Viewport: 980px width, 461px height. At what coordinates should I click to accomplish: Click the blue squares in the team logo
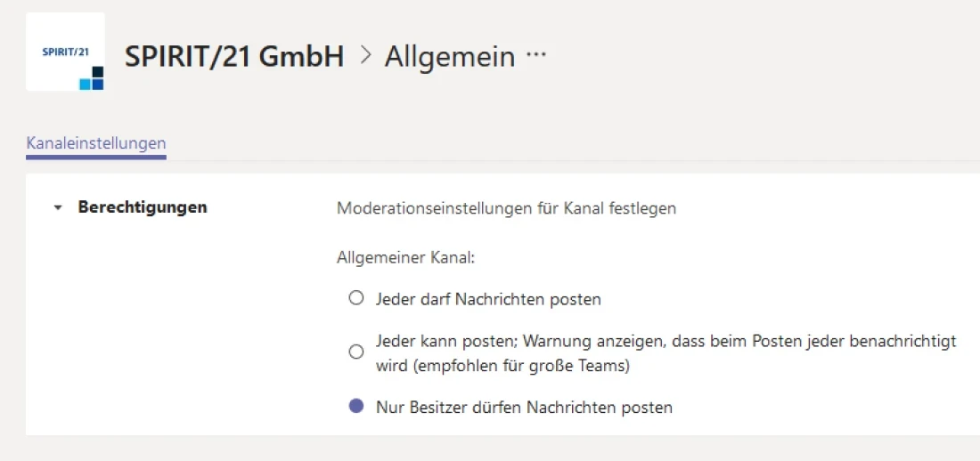coord(92,78)
